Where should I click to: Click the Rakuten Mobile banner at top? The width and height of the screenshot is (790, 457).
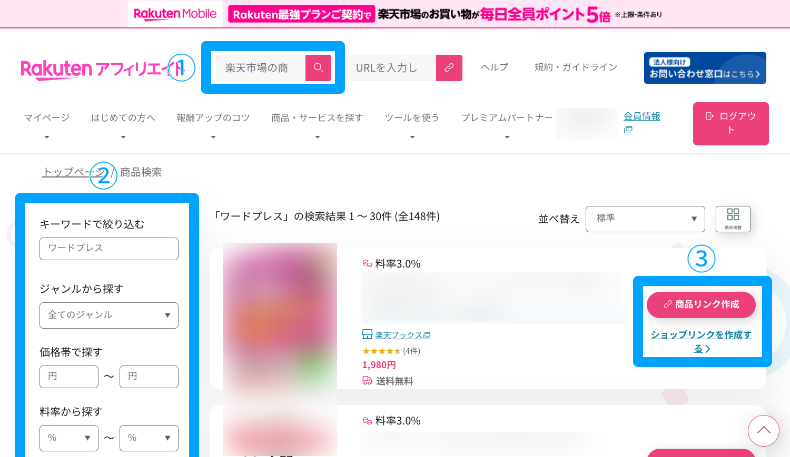395,14
